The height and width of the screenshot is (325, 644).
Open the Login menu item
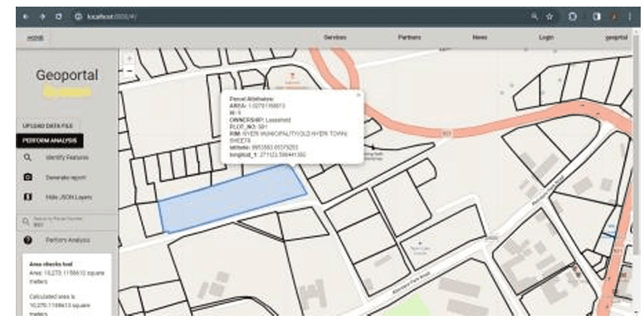(x=546, y=37)
